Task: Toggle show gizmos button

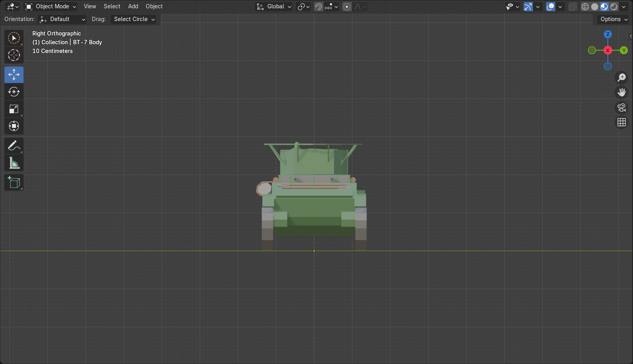Action: click(x=528, y=6)
